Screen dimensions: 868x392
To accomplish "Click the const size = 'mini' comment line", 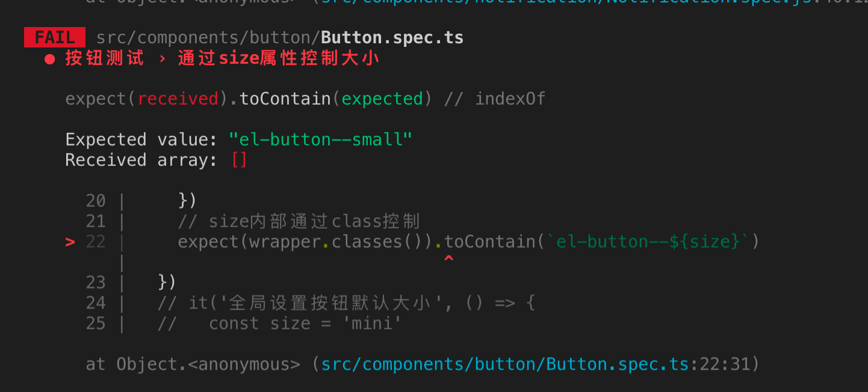I will point(280,323).
